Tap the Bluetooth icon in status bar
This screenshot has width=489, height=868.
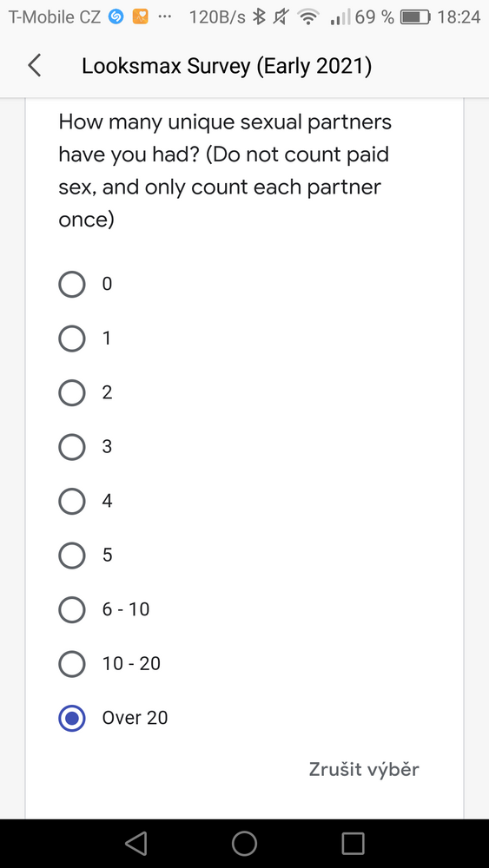(258, 17)
